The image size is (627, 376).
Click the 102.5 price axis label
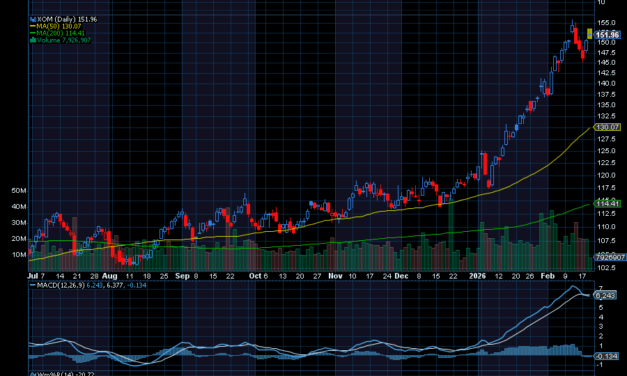606,268
